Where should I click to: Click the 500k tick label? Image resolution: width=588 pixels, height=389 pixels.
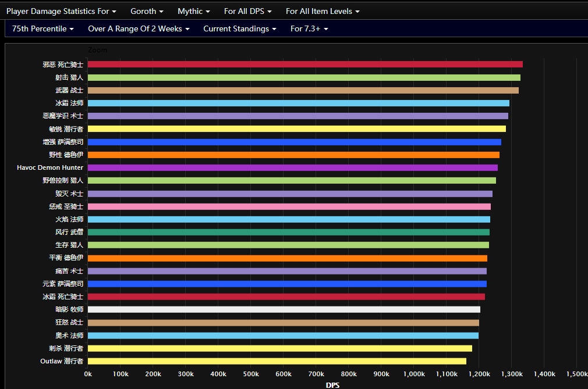[251, 374]
